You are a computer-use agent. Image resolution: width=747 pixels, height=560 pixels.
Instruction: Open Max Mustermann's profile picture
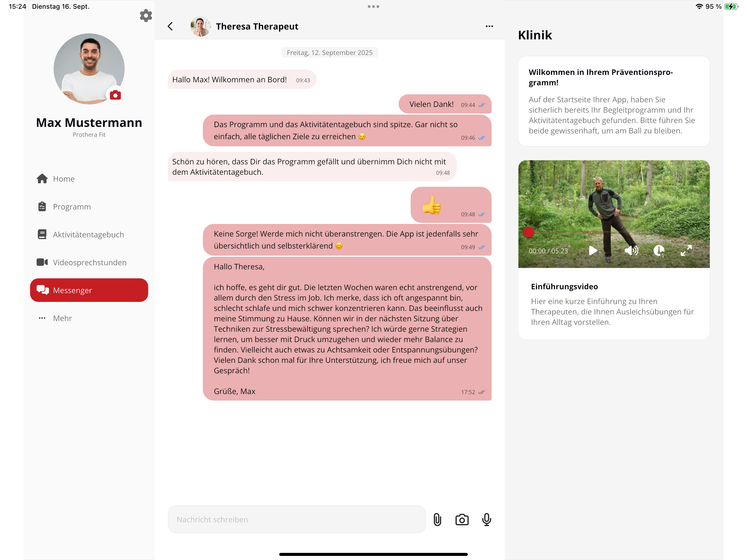[x=89, y=69]
